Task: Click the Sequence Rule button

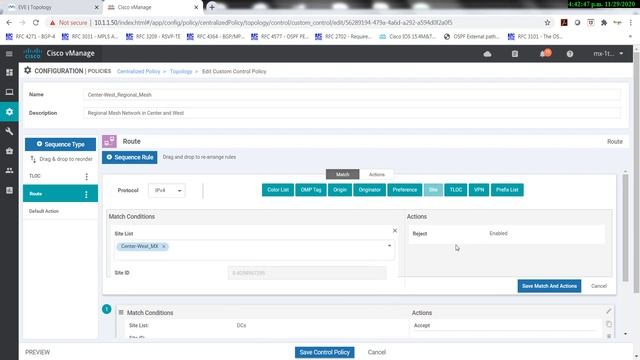Action: click(129, 157)
